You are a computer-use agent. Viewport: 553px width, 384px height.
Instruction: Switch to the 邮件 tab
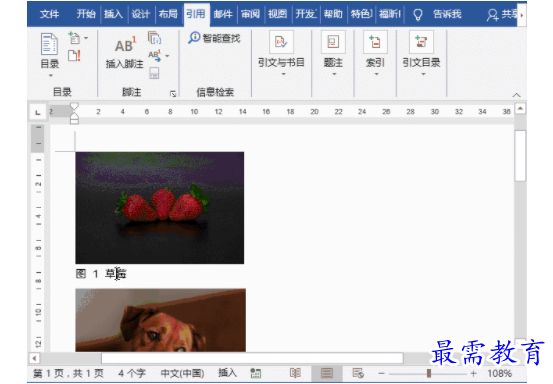point(223,14)
